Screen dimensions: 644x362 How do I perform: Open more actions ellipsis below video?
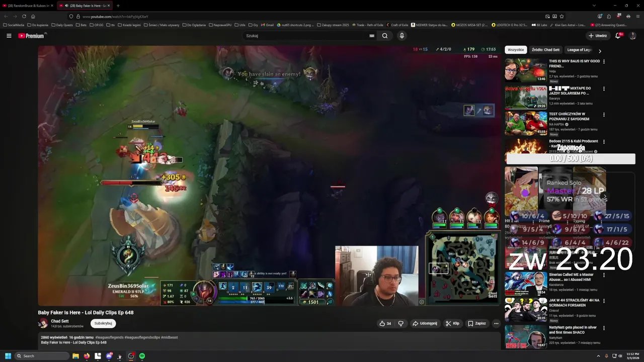coord(496,323)
